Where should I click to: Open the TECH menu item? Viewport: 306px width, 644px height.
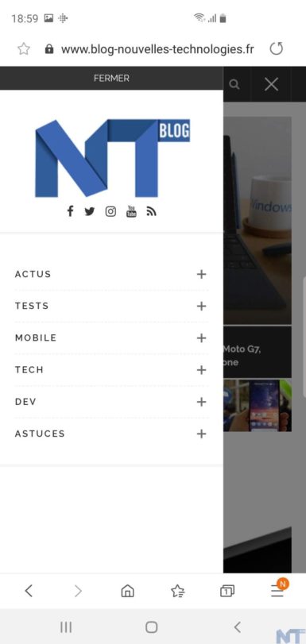pyautogui.click(x=29, y=369)
